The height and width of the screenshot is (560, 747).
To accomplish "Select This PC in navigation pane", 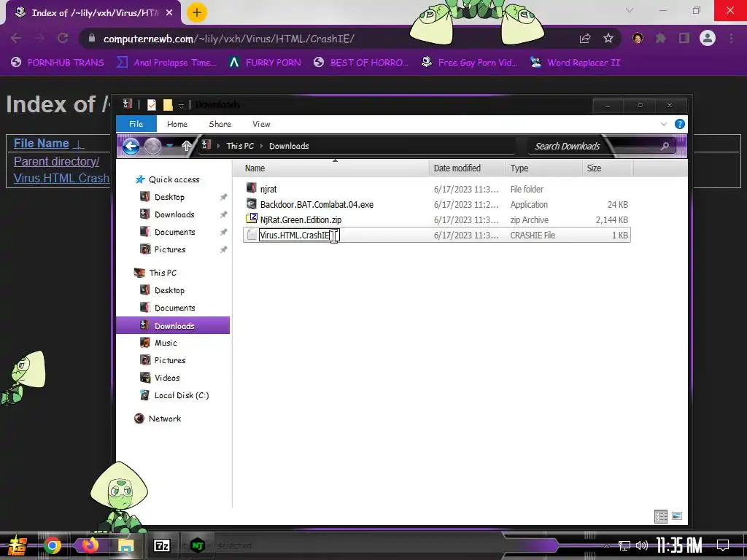I will pos(163,273).
